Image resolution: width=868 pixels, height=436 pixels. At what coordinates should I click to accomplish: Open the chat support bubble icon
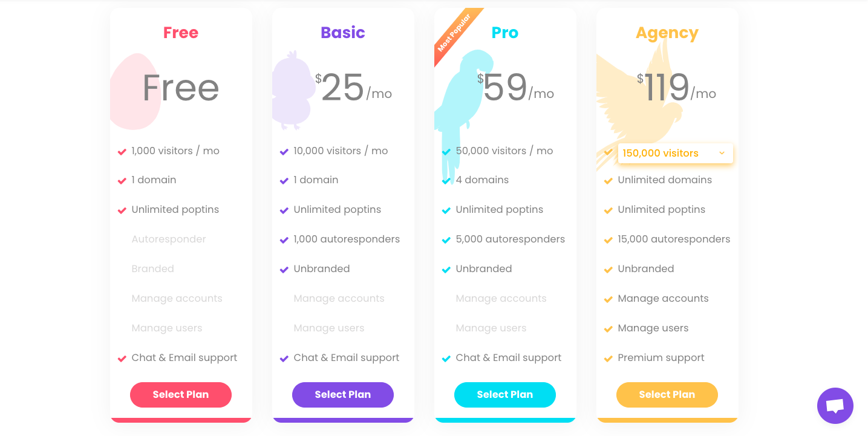tap(835, 406)
